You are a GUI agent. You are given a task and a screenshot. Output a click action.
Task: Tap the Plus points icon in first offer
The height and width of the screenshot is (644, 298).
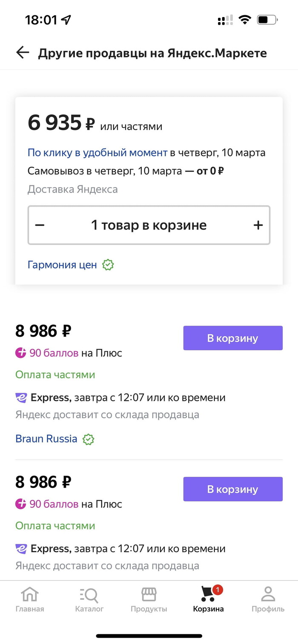[21, 353]
